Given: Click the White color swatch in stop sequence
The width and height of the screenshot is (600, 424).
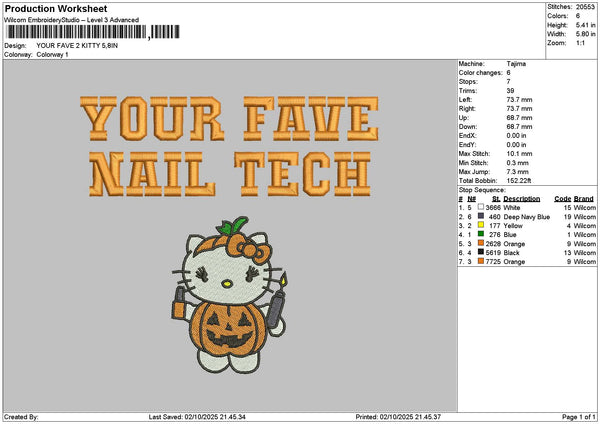Looking at the screenshot, I should [481, 207].
